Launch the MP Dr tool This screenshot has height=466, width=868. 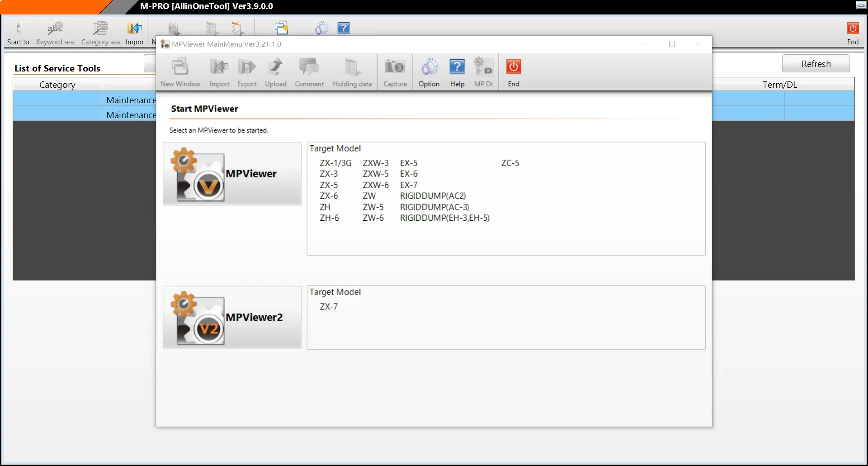[x=483, y=71]
